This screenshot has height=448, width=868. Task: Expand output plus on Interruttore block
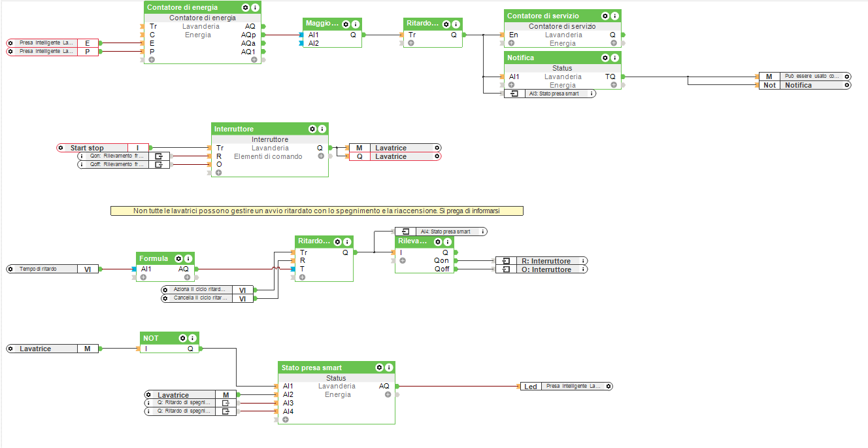coord(321,156)
